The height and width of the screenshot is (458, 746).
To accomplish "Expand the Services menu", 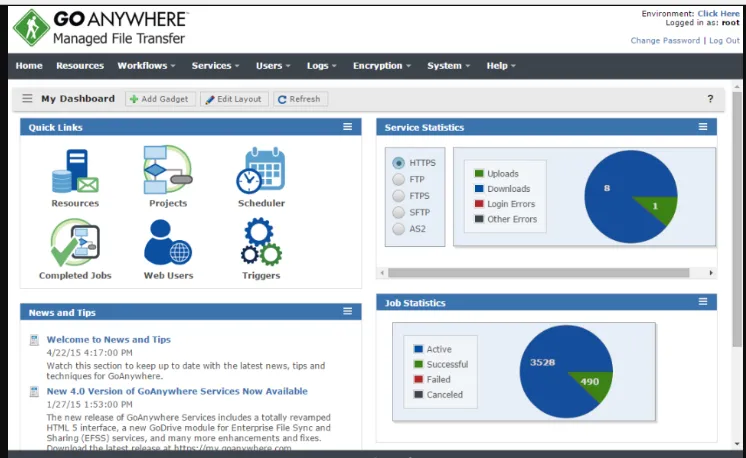I will (215, 66).
